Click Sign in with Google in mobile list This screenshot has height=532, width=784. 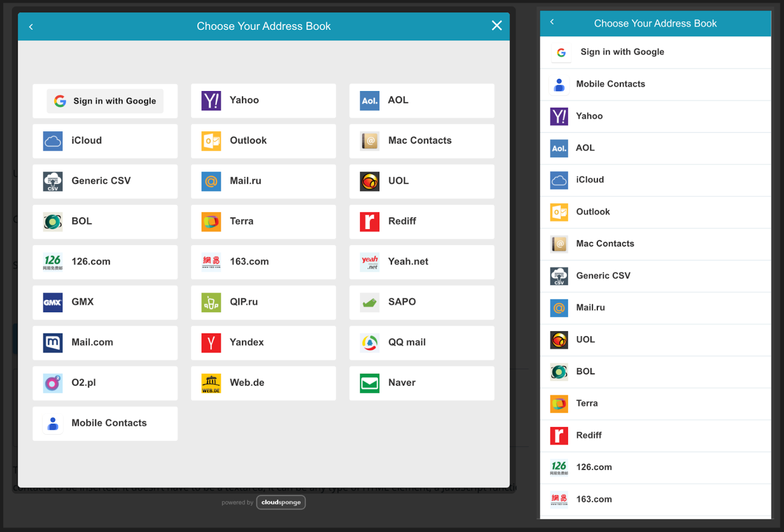[655, 52]
